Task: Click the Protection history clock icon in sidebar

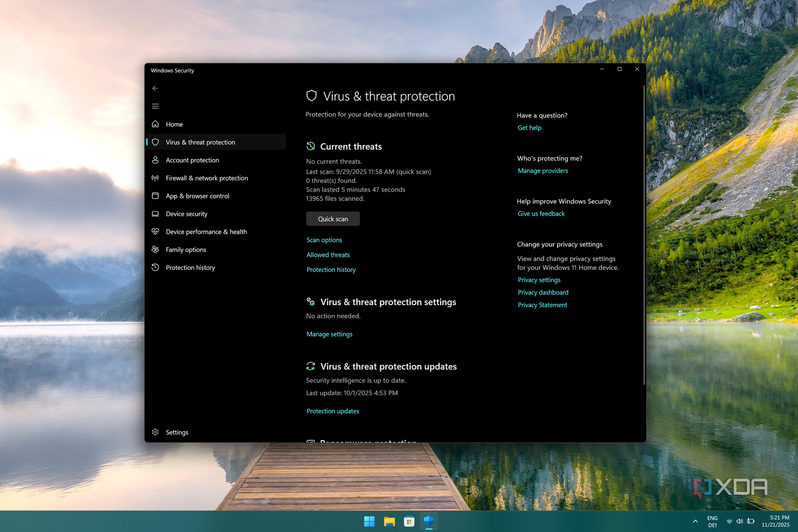Action: click(155, 267)
